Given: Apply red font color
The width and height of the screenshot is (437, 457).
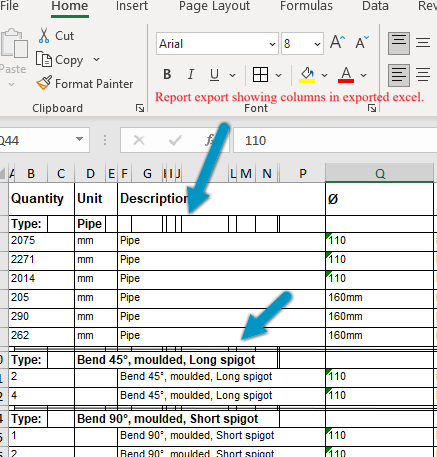Looking at the screenshot, I should coord(346,75).
